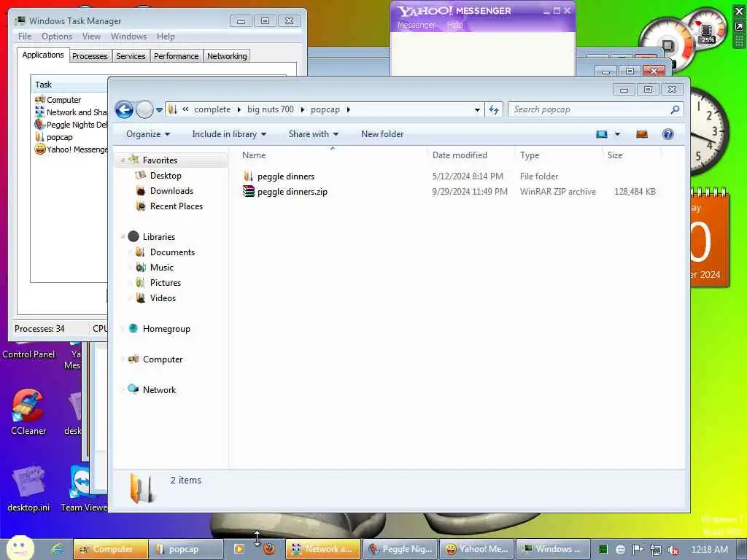Open the view options dropdown arrow

(617, 134)
